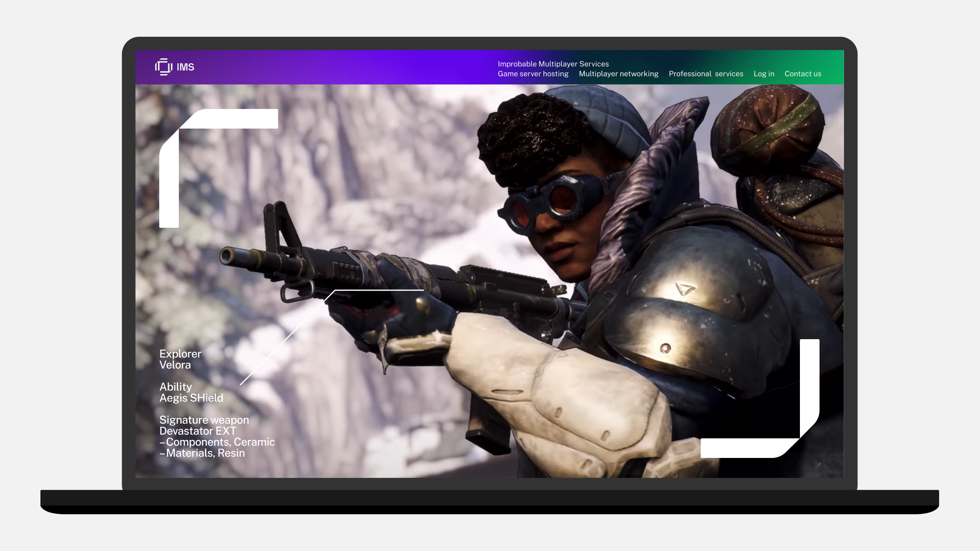Select Professional services in the navigation
This screenshot has width=980, height=551.
pos(706,74)
